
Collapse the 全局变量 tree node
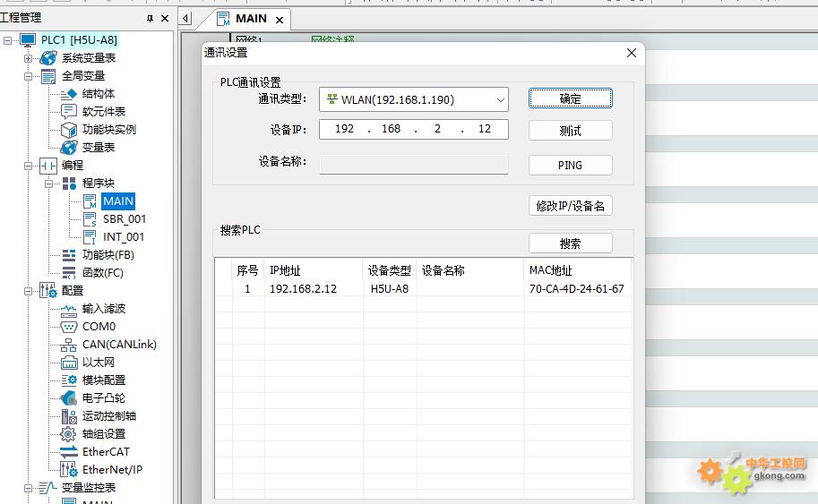(x=29, y=76)
